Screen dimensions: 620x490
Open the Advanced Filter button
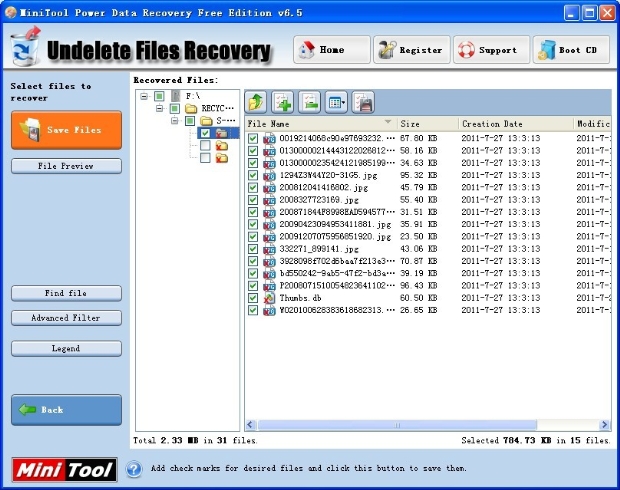pos(66,318)
